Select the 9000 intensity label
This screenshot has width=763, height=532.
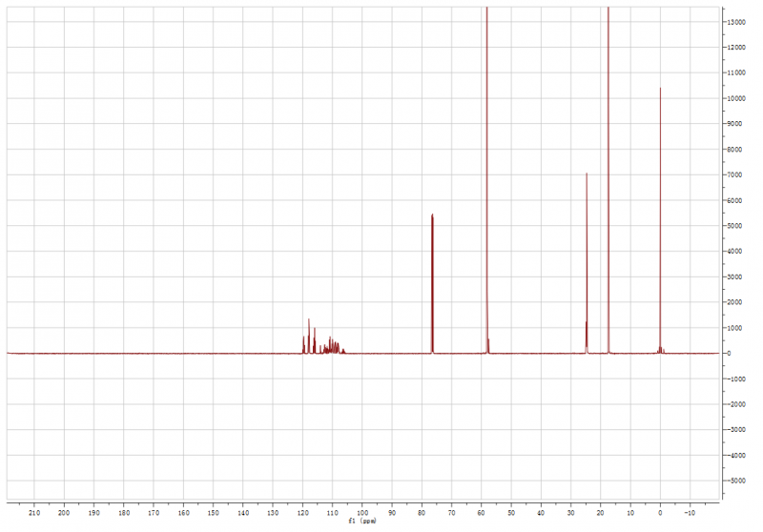(734, 124)
